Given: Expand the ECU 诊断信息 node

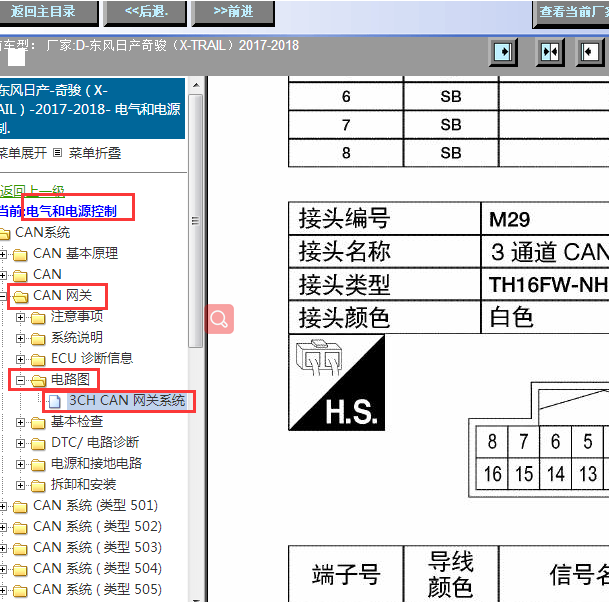Looking at the screenshot, I should tap(20, 360).
